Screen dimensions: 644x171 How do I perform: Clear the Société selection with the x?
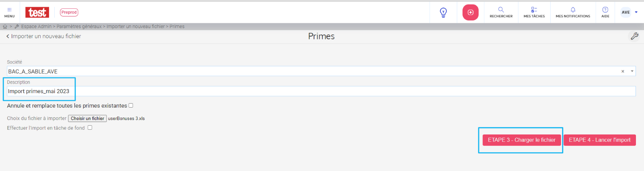[x=623, y=71]
